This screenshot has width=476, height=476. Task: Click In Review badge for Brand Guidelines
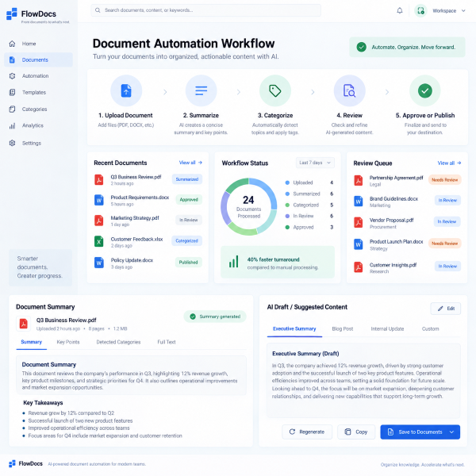click(447, 200)
